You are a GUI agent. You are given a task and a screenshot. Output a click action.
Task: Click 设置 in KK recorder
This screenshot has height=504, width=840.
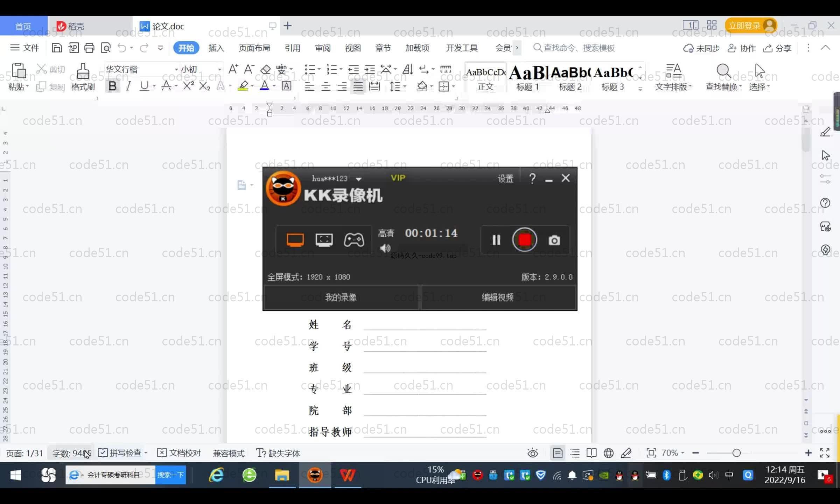coord(505,179)
